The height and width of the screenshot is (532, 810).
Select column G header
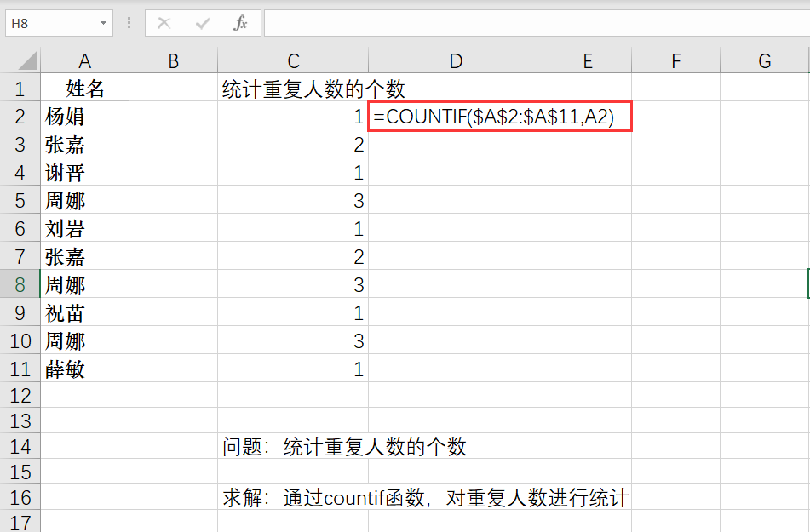pyautogui.click(x=765, y=61)
